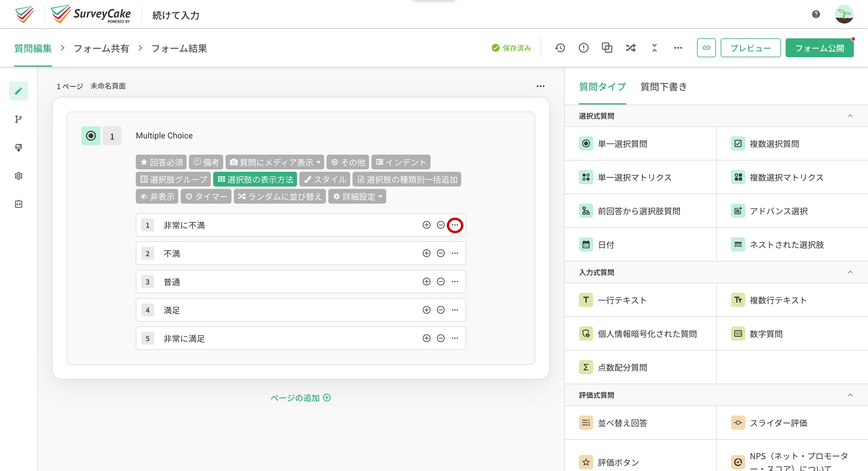Screen dimensions: 868x471
Task: Collapse the 選択式質問 section
Action: click(x=850, y=116)
